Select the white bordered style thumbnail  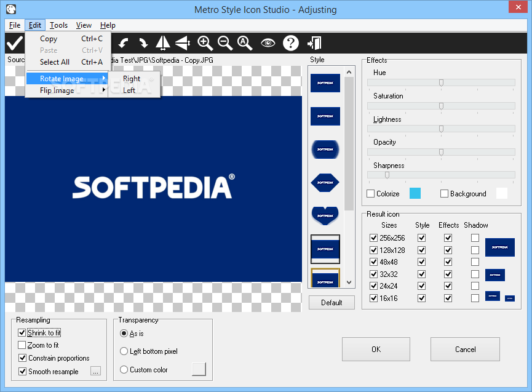click(x=325, y=249)
